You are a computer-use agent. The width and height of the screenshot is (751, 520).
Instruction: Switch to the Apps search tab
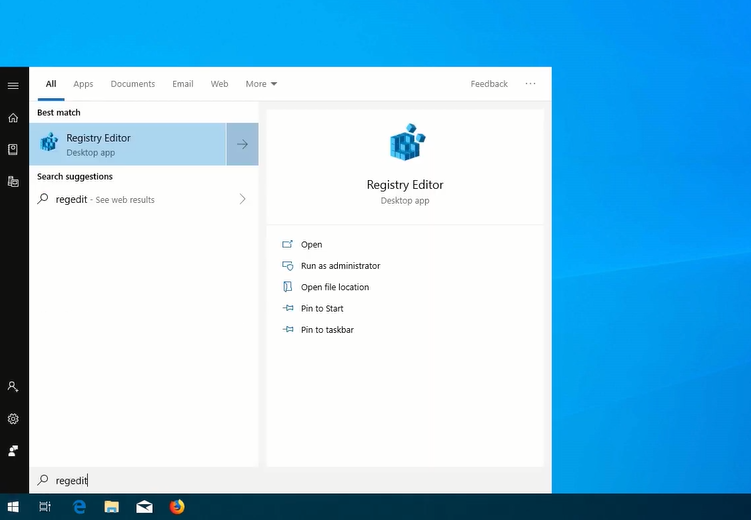83,84
